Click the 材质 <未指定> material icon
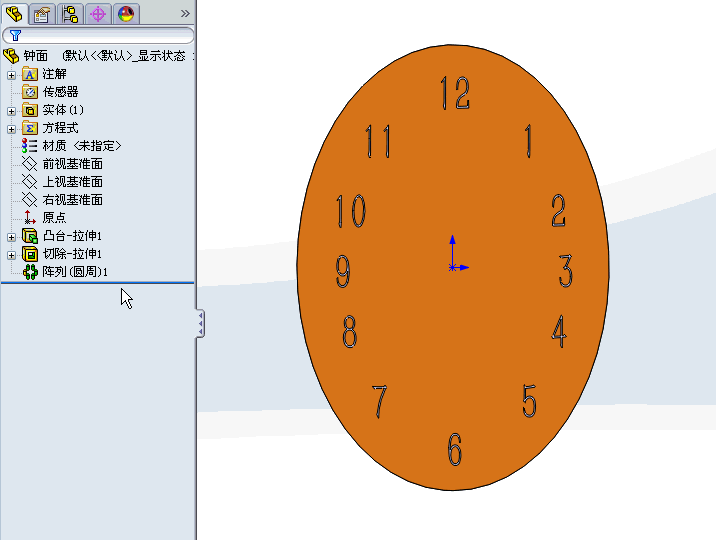The image size is (716, 540). (x=30, y=146)
